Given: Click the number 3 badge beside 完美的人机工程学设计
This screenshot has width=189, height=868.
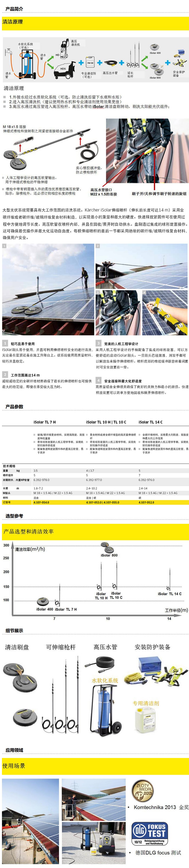Looking at the screenshot, I should 98,343.
